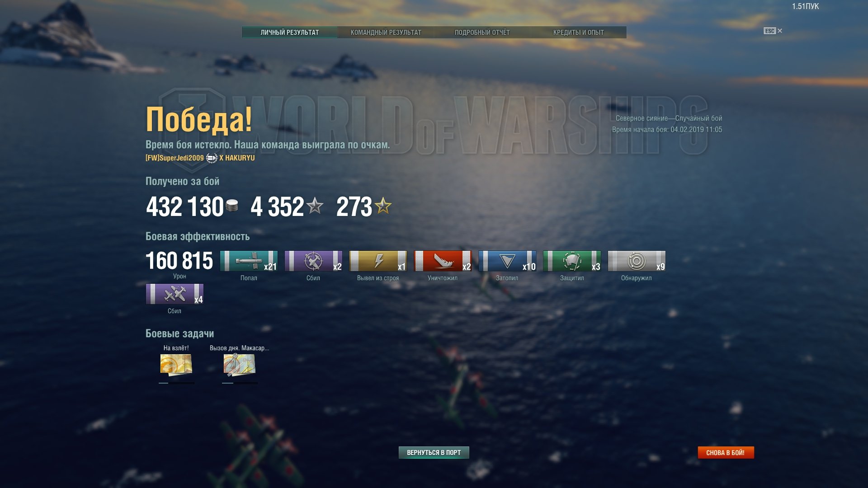This screenshot has height=488, width=868.
Task: Click the carrier class icon beside HAKURYU
Action: pyautogui.click(x=212, y=158)
